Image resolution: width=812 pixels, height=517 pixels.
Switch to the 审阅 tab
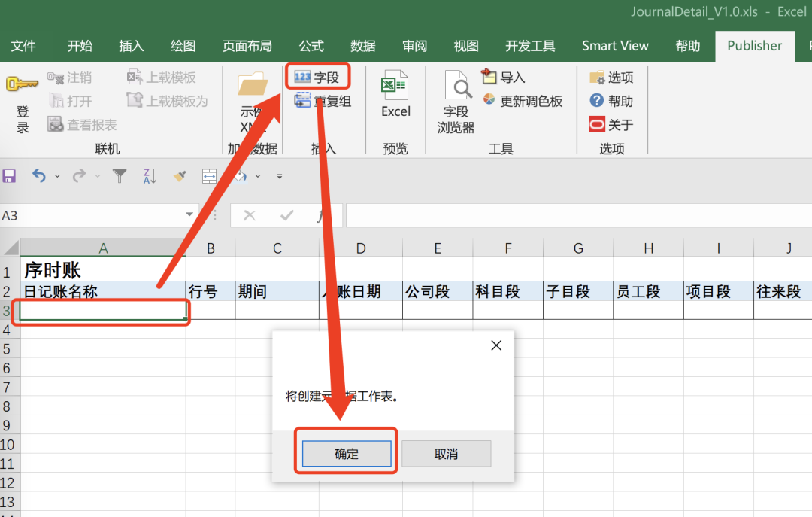click(415, 46)
